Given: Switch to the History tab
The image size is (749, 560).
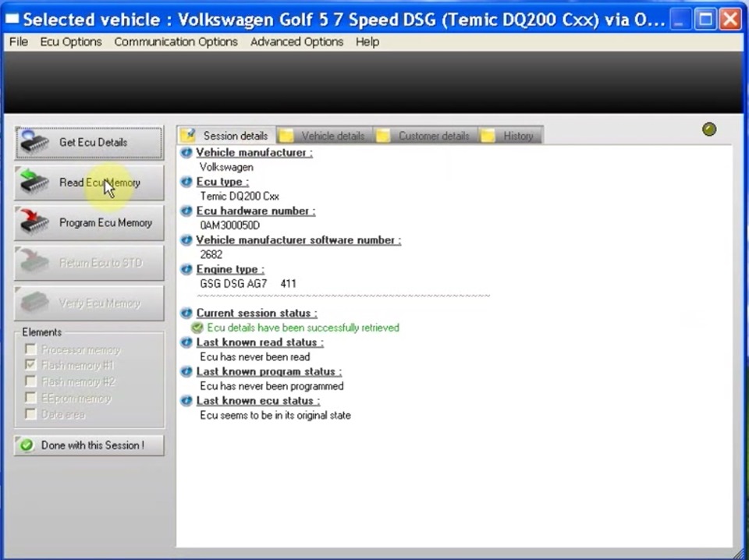Looking at the screenshot, I should tap(510, 136).
